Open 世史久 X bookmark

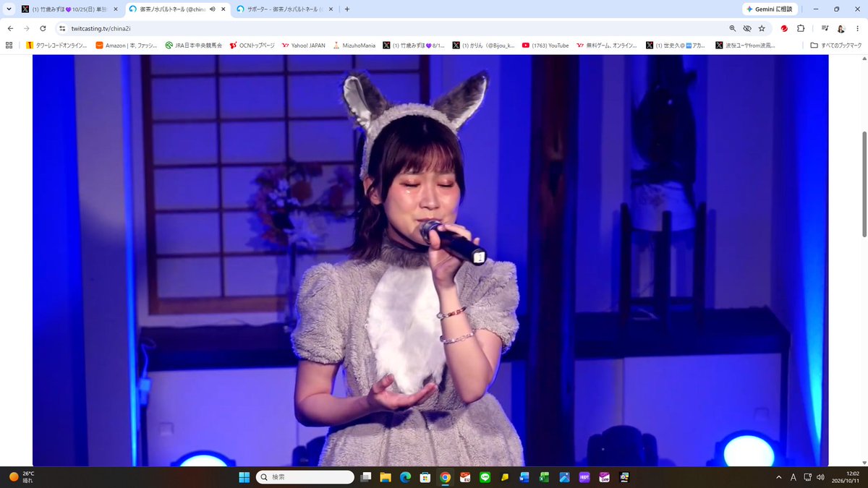tap(675, 45)
